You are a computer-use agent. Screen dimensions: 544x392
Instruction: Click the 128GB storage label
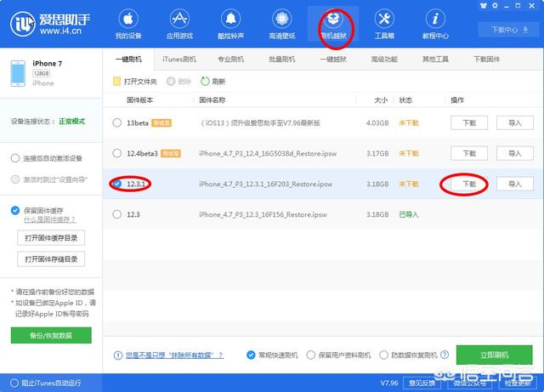pyautogui.click(x=42, y=73)
